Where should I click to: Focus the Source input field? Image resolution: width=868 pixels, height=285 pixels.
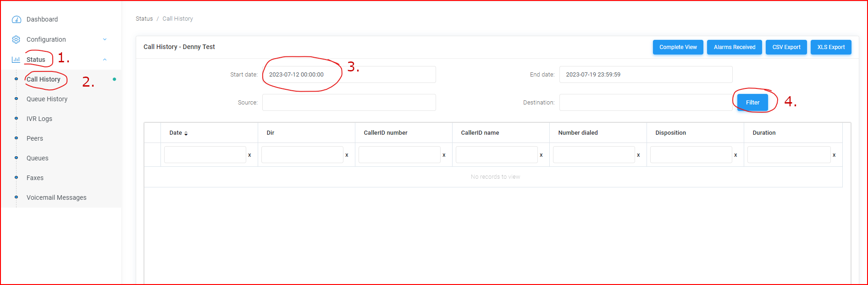click(349, 103)
